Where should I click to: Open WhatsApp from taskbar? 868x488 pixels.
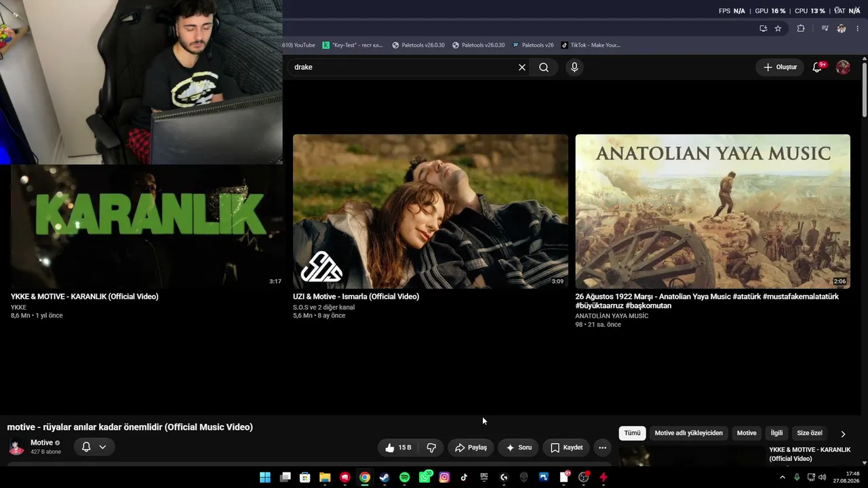tap(425, 477)
